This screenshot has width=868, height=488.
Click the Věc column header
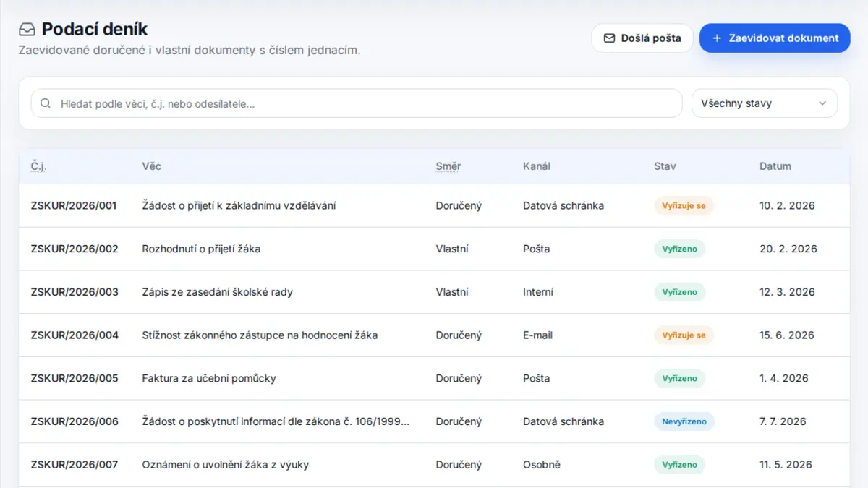pyautogui.click(x=151, y=166)
